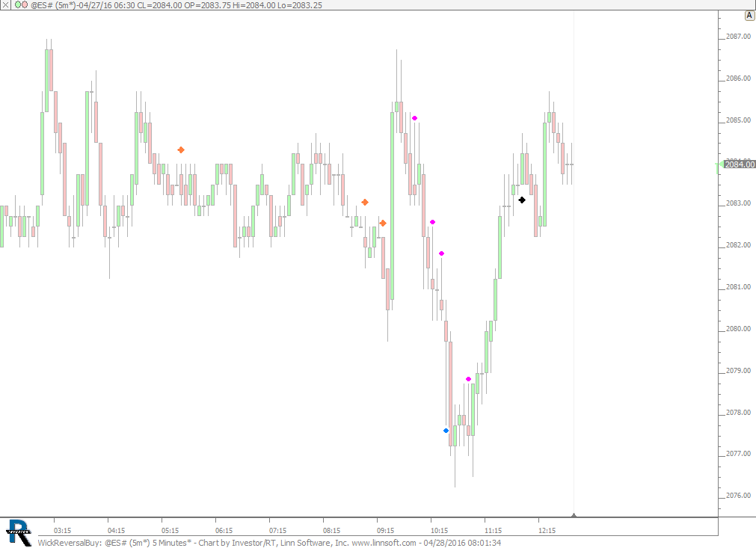Image resolution: width=756 pixels, height=548 pixels.
Task: Click the 2083.00 price axis label
Action: click(x=738, y=203)
